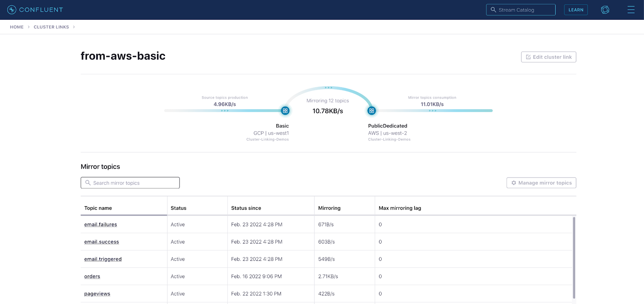The width and height of the screenshot is (644, 304).
Task: Click 2.71KB/s mirroring rate for orders
Action: pyautogui.click(x=328, y=277)
